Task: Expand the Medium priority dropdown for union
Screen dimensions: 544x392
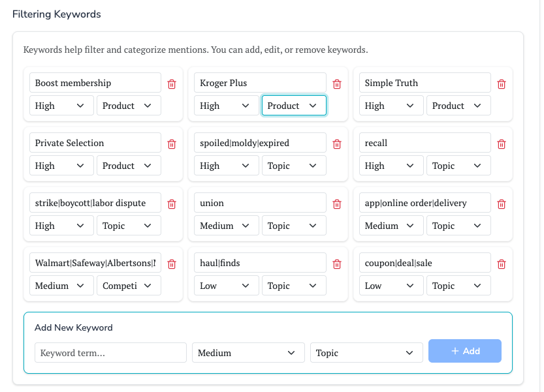Action: (x=225, y=226)
